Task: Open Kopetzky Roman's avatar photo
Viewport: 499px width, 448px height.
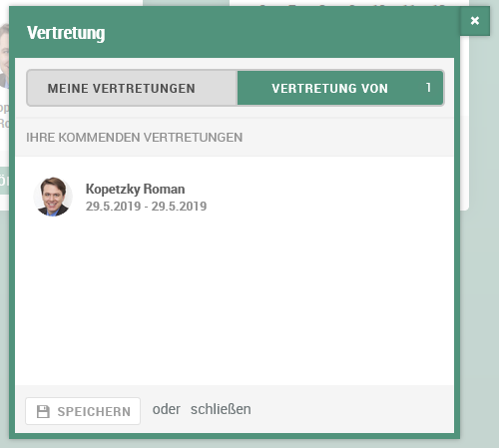Action: click(x=53, y=197)
